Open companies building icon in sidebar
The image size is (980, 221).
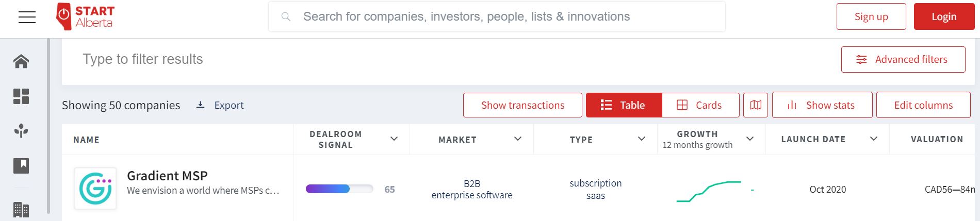coord(21,209)
